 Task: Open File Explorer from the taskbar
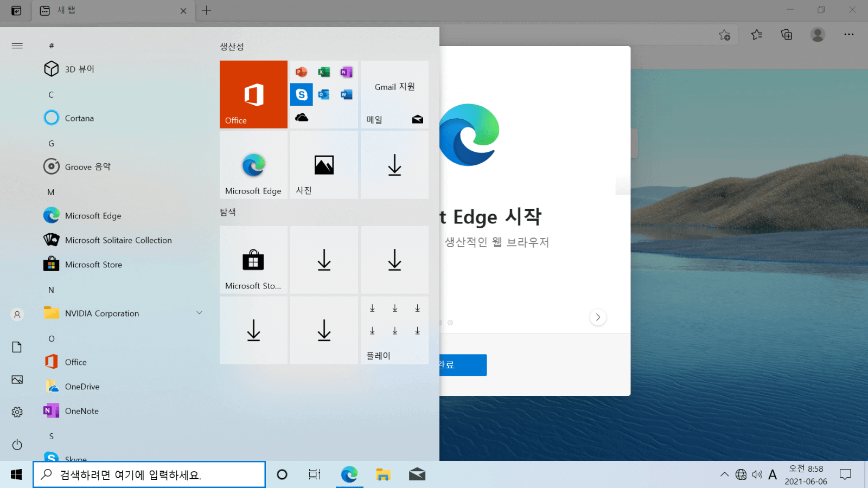coord(383,474)
